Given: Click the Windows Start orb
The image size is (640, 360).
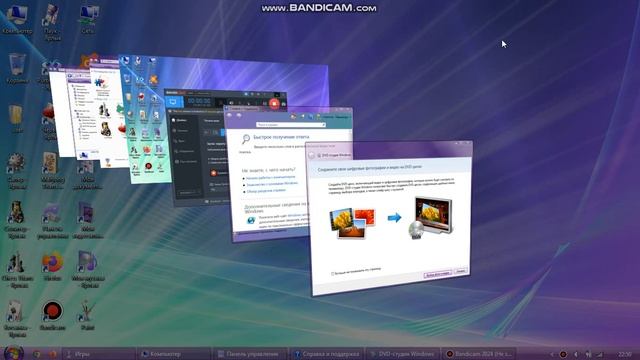Looking at the screenshot, I should pos(13,353).
